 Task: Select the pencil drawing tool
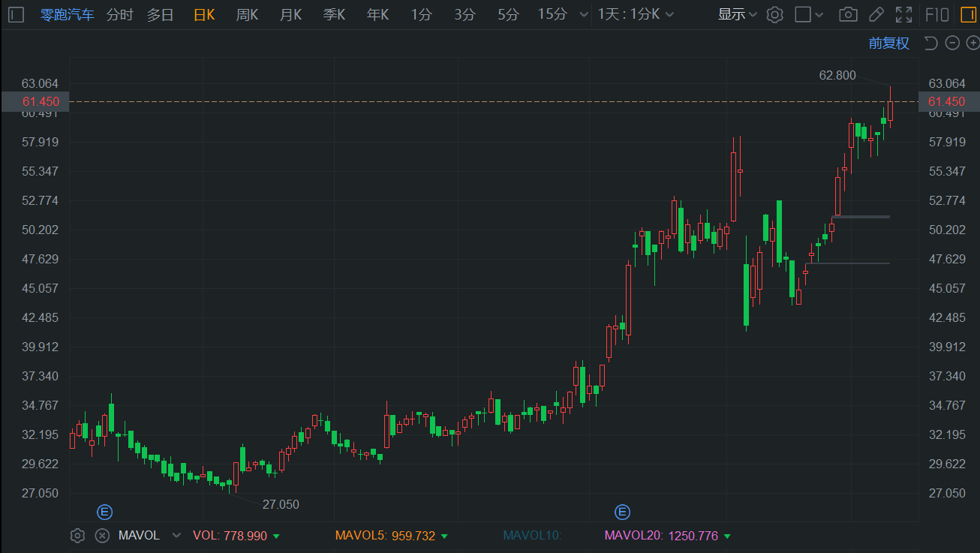(876, 14)
